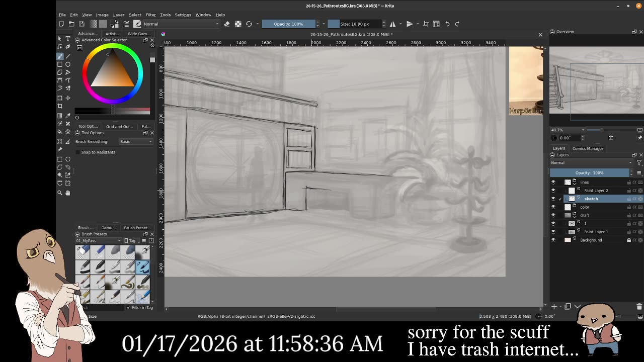Hide the lines group layer
This screenshot has height=362, width=644.
(553, 182)
